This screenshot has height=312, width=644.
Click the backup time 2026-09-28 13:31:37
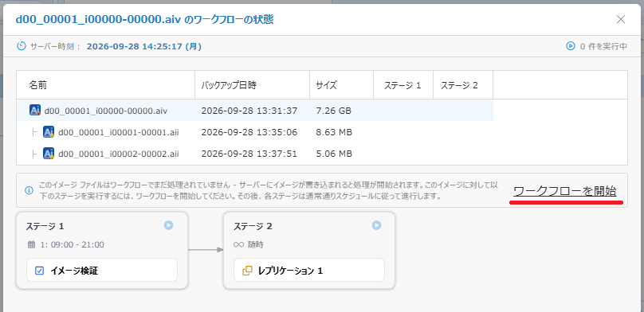click(249, 111)
